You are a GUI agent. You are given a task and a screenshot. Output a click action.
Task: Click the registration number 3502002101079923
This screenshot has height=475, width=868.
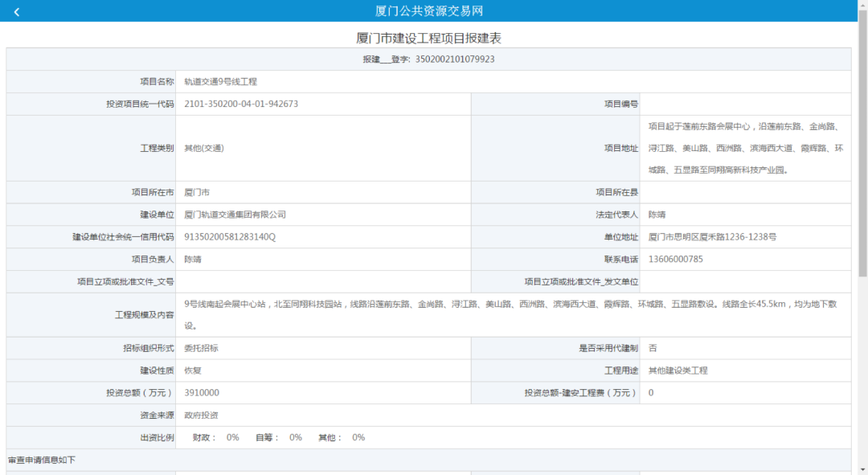click(455, 59)
